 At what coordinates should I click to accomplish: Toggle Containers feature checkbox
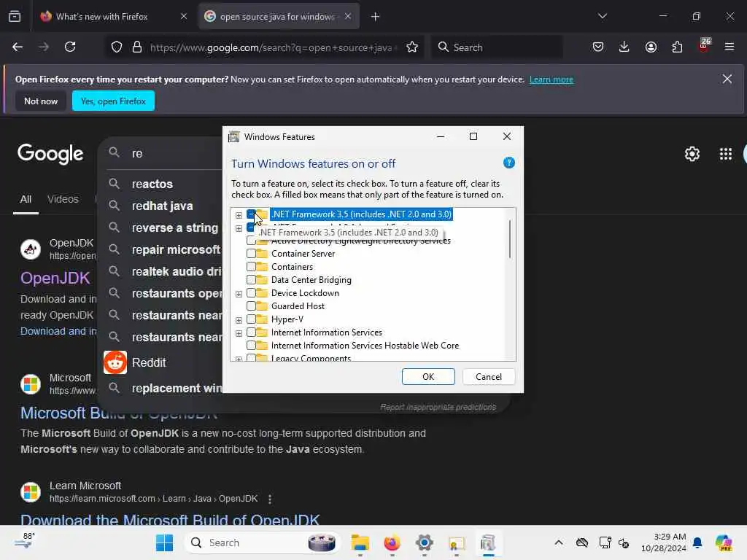coord(251,267)
